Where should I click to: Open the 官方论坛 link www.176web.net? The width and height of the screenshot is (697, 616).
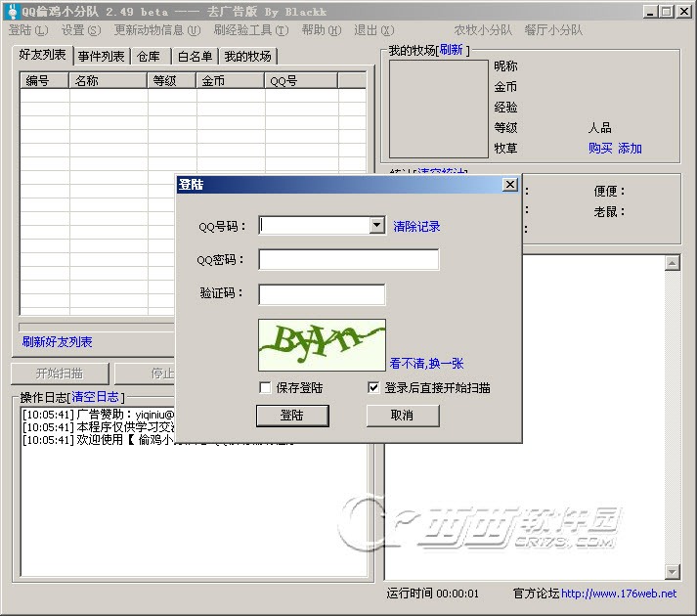(618, 594)
